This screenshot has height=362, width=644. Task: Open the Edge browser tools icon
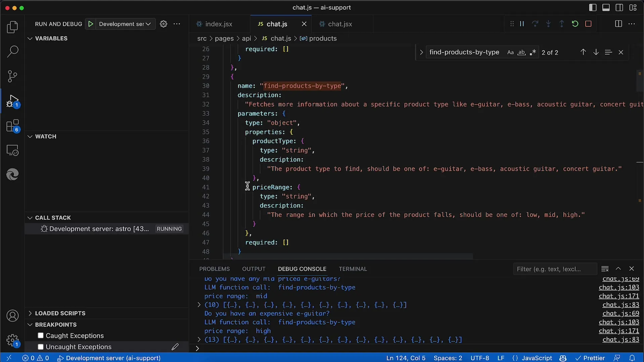[x=12, y=175]
